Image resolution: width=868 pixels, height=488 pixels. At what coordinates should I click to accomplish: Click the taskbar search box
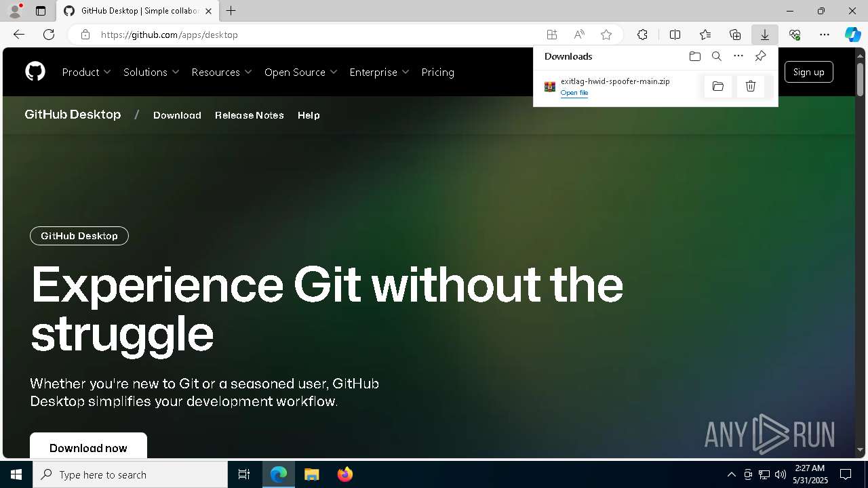(x=130, y=474)
